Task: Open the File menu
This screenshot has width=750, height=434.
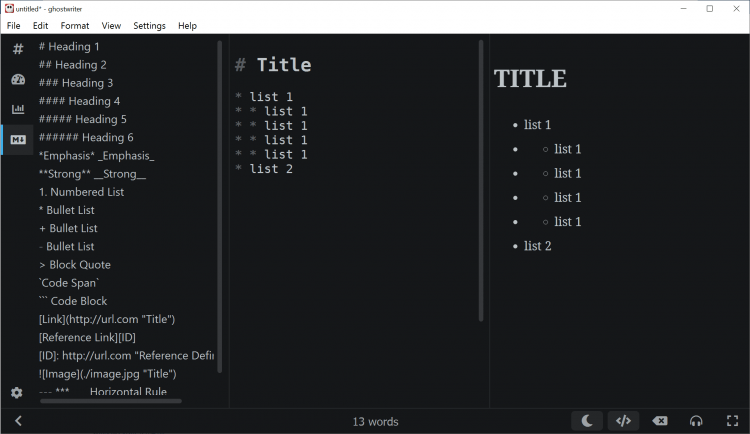Action: point(13,26)
